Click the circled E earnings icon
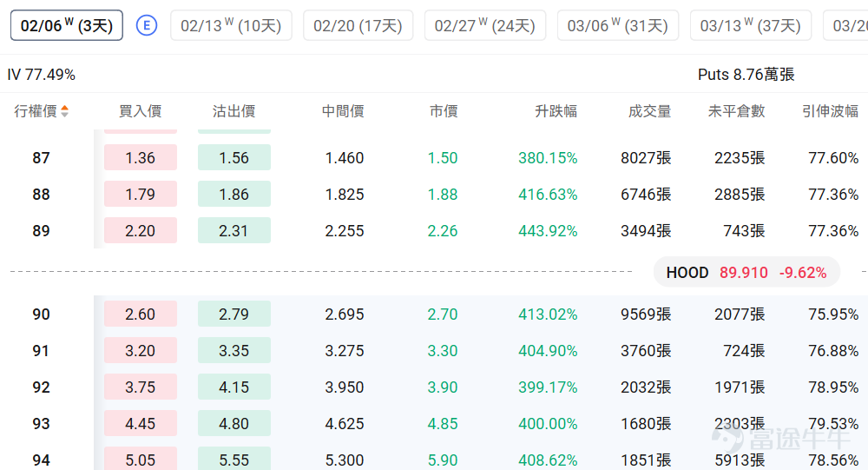This screenshot has width=868, height=470. [x=147, y=25]
